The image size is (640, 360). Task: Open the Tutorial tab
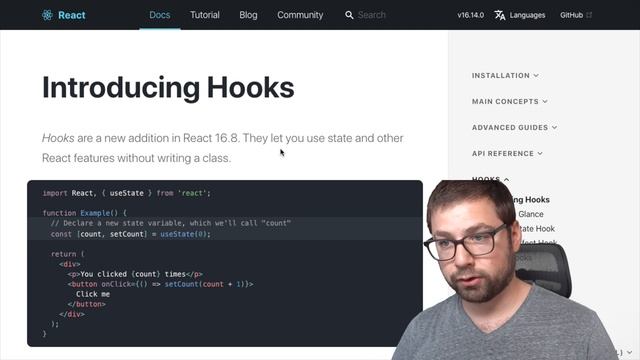point(205,15)
